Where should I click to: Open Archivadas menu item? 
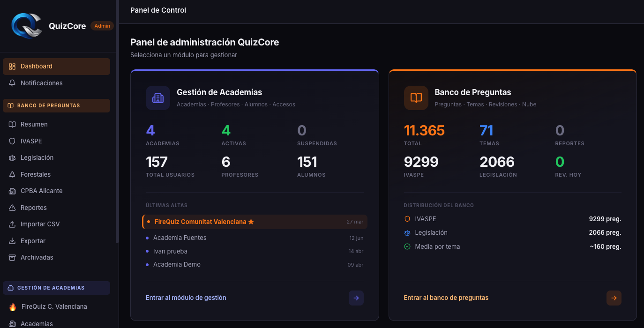[56, 258]
